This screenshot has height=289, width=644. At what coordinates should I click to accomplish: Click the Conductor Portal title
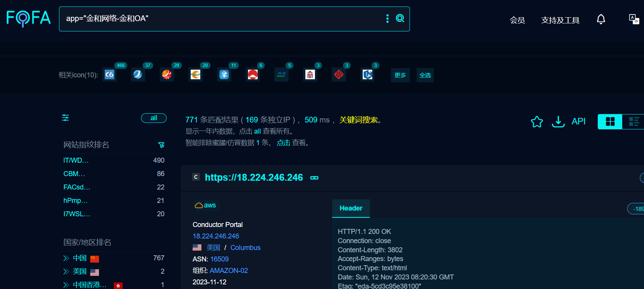tap(217, 225)
